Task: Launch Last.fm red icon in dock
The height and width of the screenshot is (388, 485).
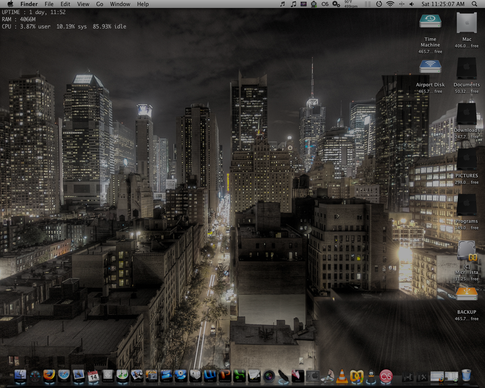Action: 386,376
